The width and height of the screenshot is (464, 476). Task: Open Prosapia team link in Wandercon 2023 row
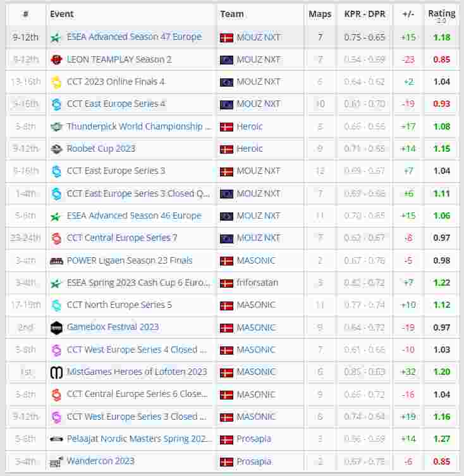253,461
